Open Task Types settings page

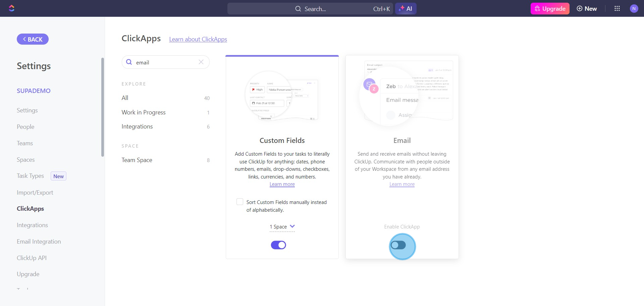click(x=30, y=176)
